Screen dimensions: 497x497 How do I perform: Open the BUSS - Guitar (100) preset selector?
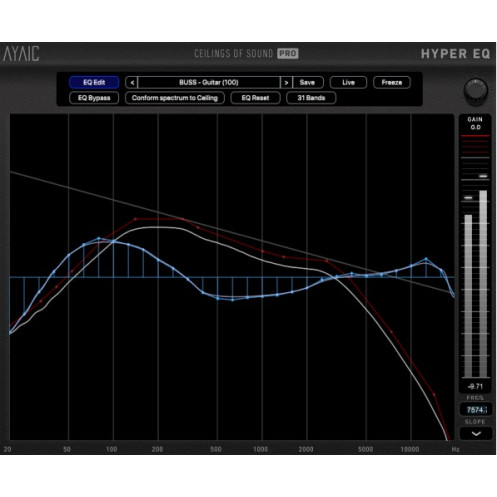coord(209,82)
